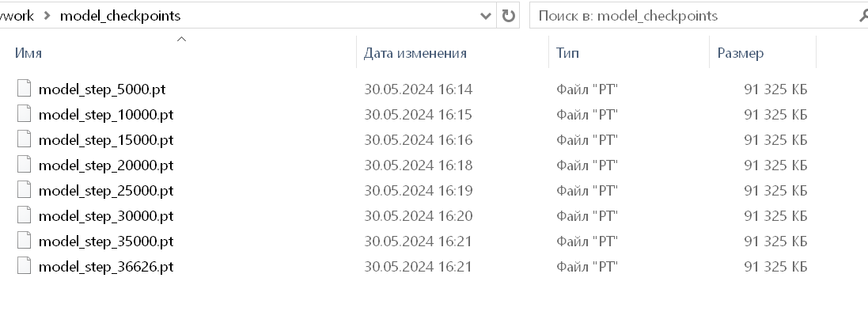
Task: Focus the Поиск в: model_checkpoints search field
Action: click(699, 16)
